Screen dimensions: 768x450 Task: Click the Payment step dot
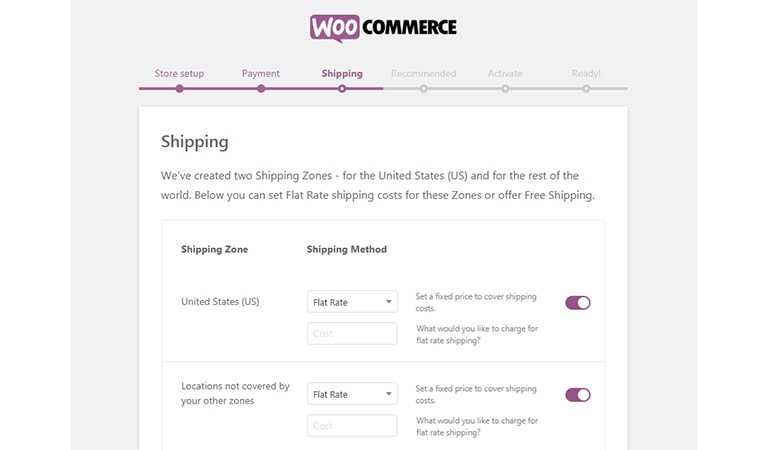[x=261, y=89]
